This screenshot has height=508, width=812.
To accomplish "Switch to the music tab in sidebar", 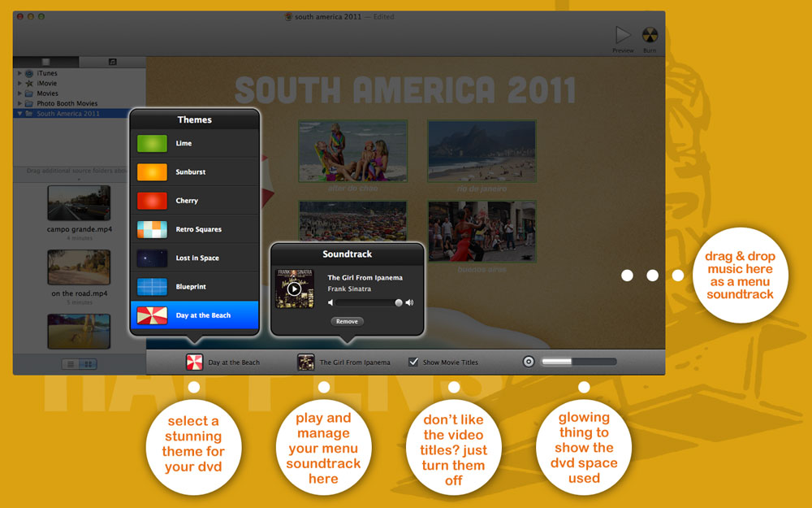I will (112, 62).
